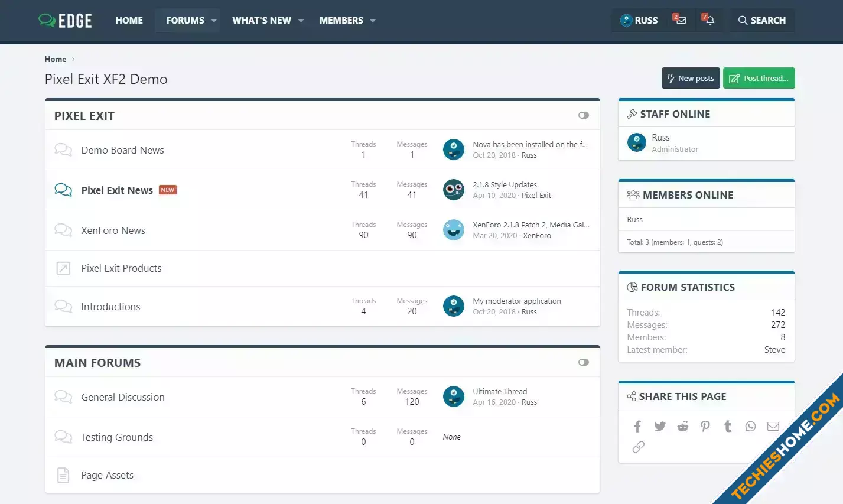Collapse the Main Forums category toggle
The height and width of the screenshot is (504, 843).
tap(584, 362)
